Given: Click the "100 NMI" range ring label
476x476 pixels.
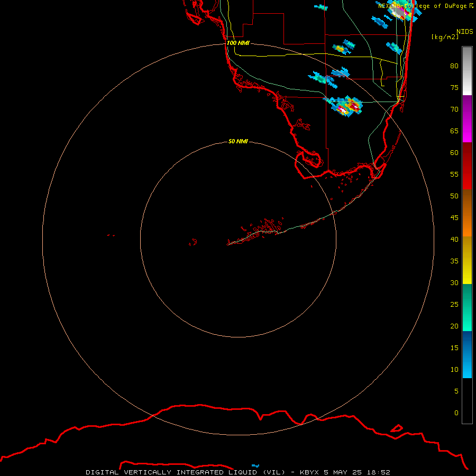Looking at the screenshot, I should [238, 43].
